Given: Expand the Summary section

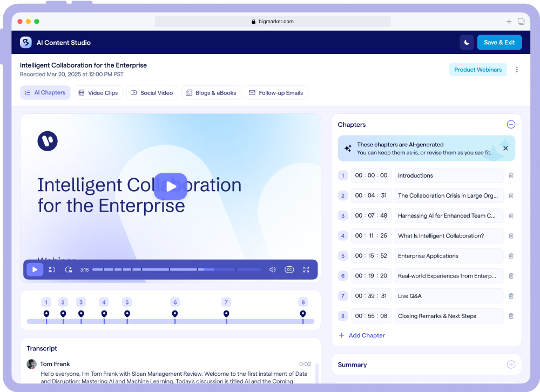Looking at the screenshot, I should coord(511,365).
